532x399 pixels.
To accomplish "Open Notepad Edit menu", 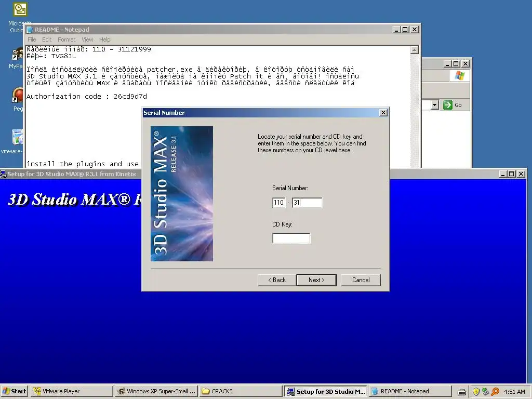I will pos(46,39).
